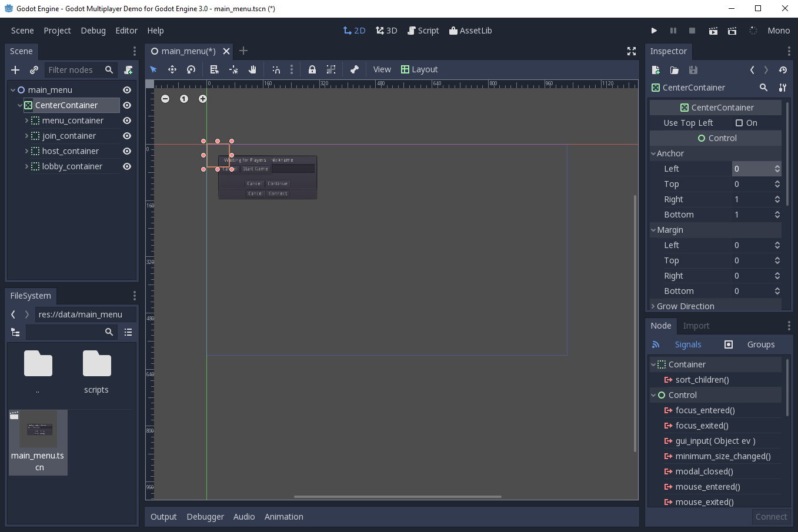
Task: Hide the lobby_container node
Action: [x=126, y=166]
